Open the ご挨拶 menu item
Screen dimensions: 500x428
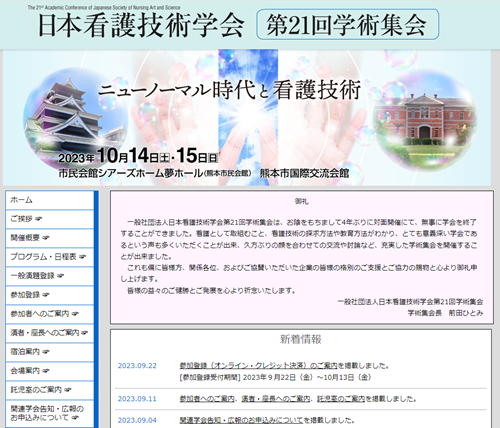tap(50, 219)
